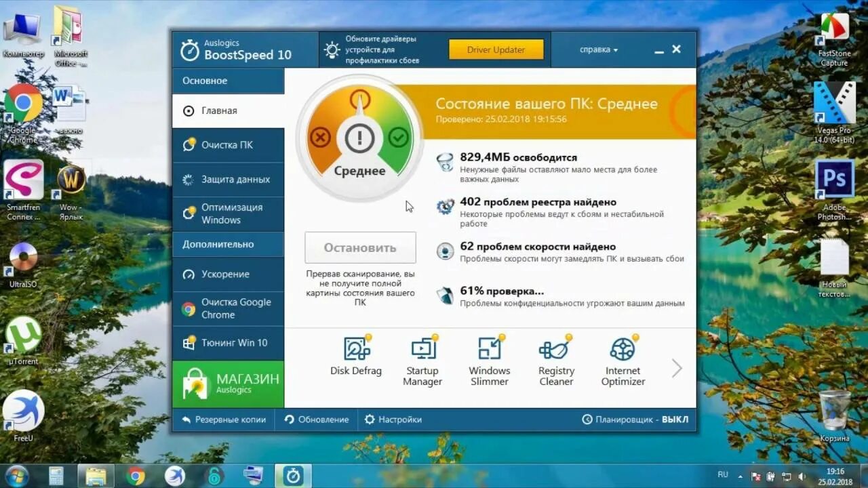Toggle the Планировщик scheduler ВЫКЛ switch

pos(635,420)
